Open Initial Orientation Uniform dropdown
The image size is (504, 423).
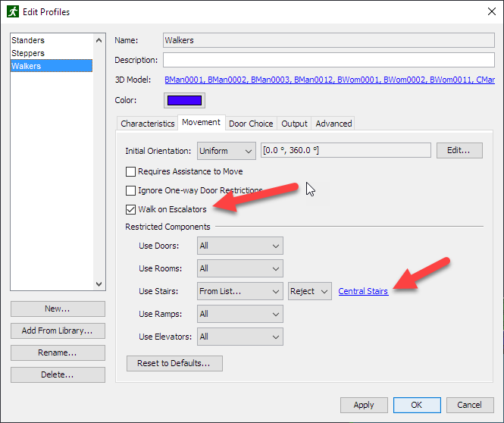(226, 150)
